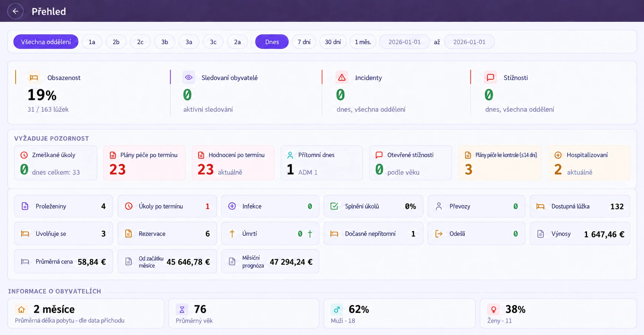Open the Výnosy card
The image size is (644, 335).
tap(580, 234)
